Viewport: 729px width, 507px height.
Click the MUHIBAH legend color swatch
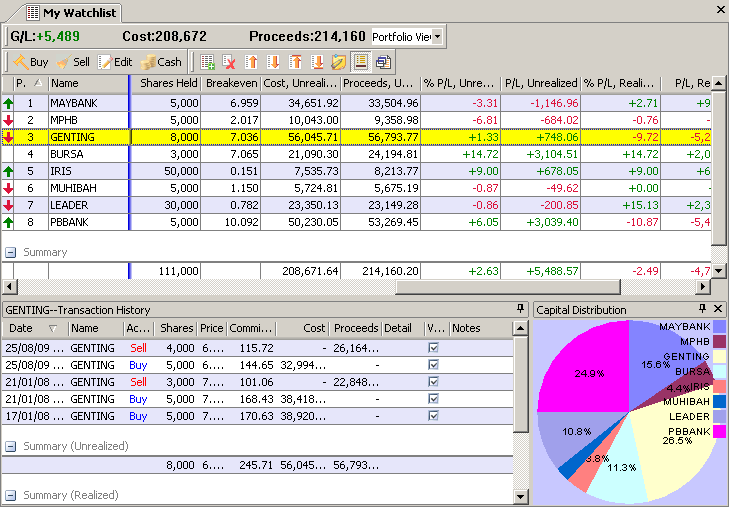point(719,402)
